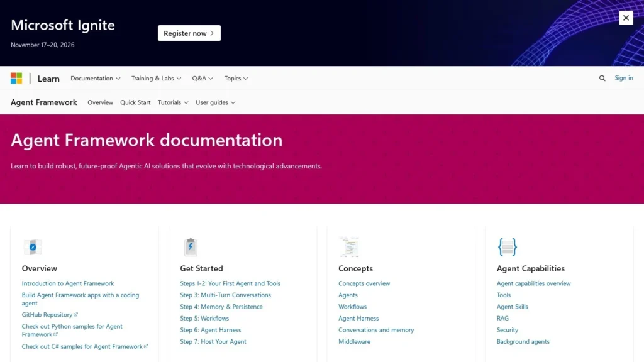Open Step 6: Agent Harness link

[210, 329]
